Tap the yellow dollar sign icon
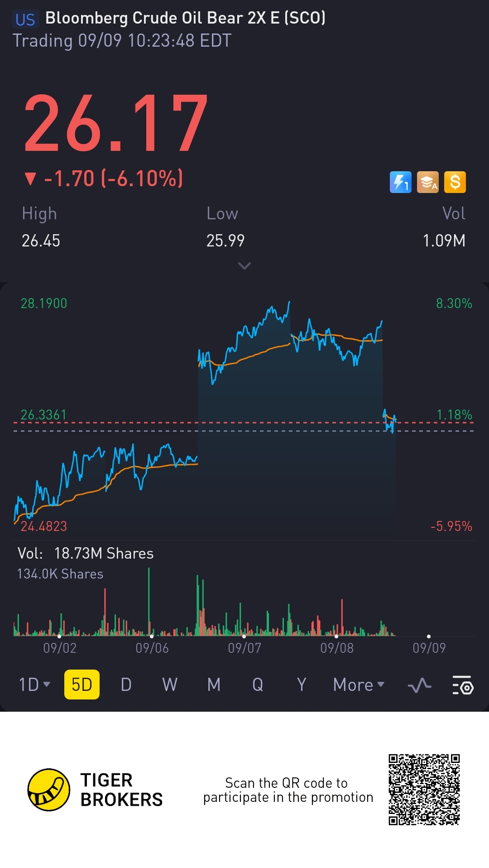Viewport: 489px width, 868px height. coord(455,182)
